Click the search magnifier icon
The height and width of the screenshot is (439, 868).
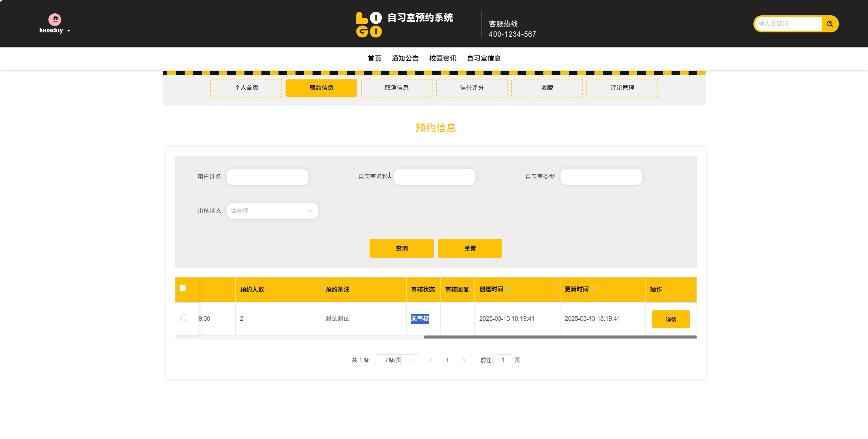pyautogui.click(x=829, y=24)
